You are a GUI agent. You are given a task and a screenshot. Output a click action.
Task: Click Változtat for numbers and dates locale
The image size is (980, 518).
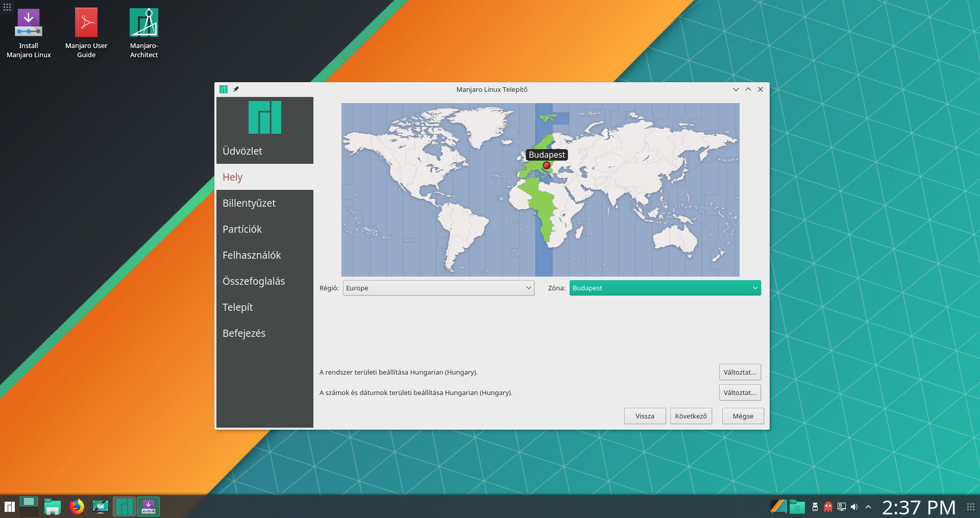(740, 392)
